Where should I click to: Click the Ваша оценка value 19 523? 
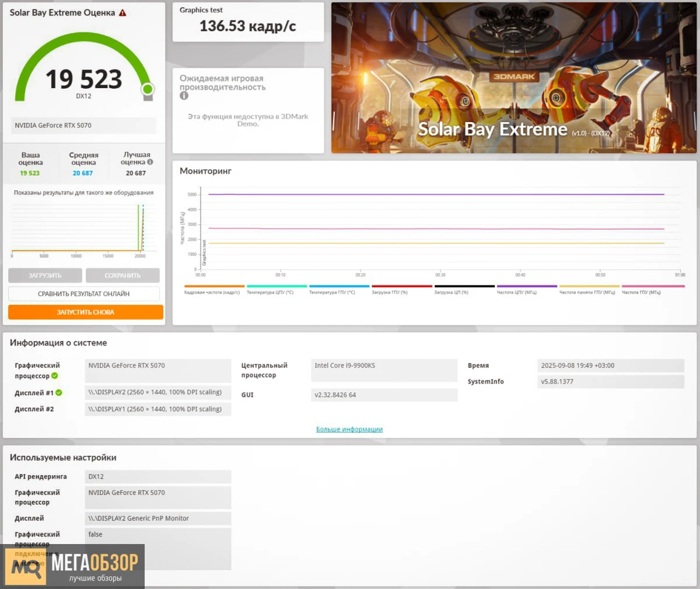(30, 173)
